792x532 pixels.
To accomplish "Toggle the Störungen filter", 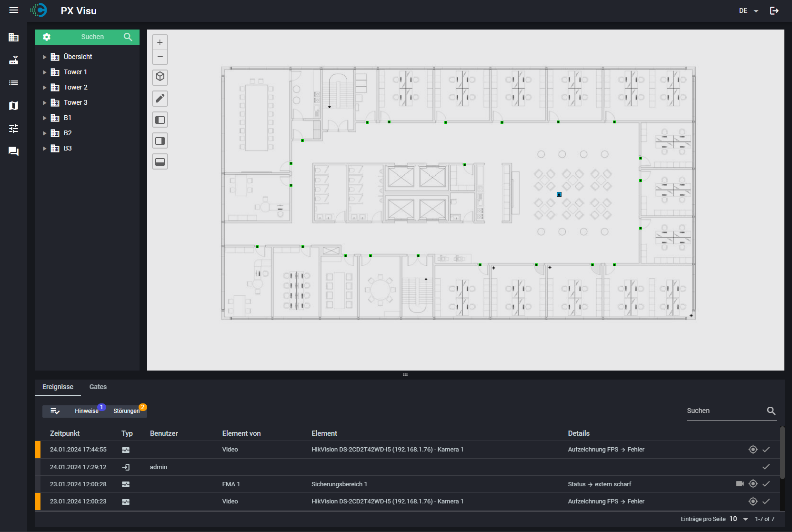I will (x=127, y=411).
